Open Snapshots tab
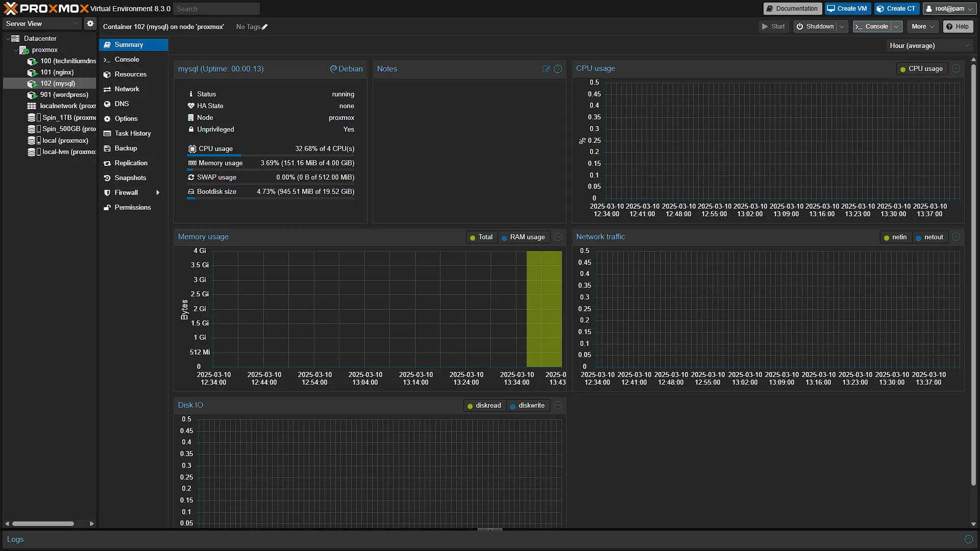This screenshot has width=980, height=551. click(133, 178)
